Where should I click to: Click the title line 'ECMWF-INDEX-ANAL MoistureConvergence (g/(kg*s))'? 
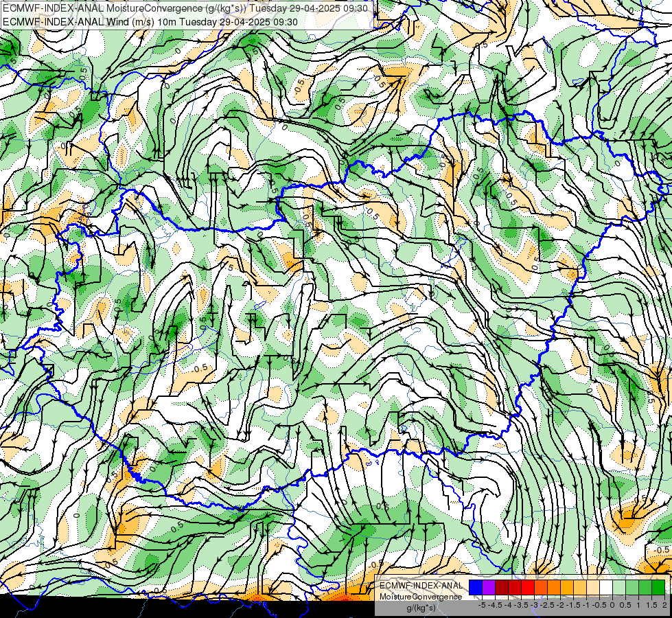click(x=124, y=8)
